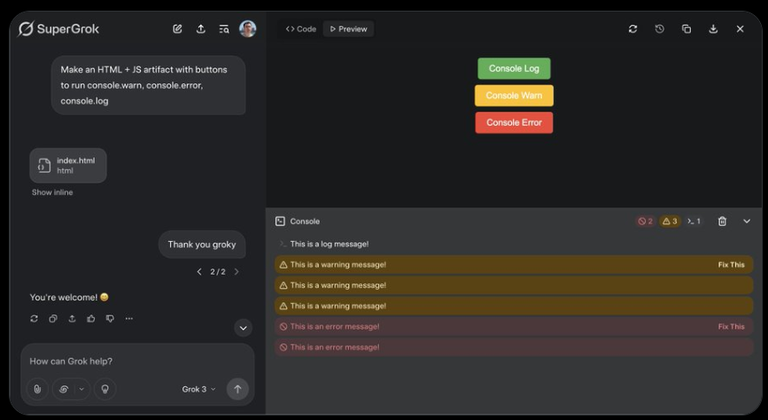Open the chat history search icon
This screenshot has width=768, height=420.
[224, 29]
